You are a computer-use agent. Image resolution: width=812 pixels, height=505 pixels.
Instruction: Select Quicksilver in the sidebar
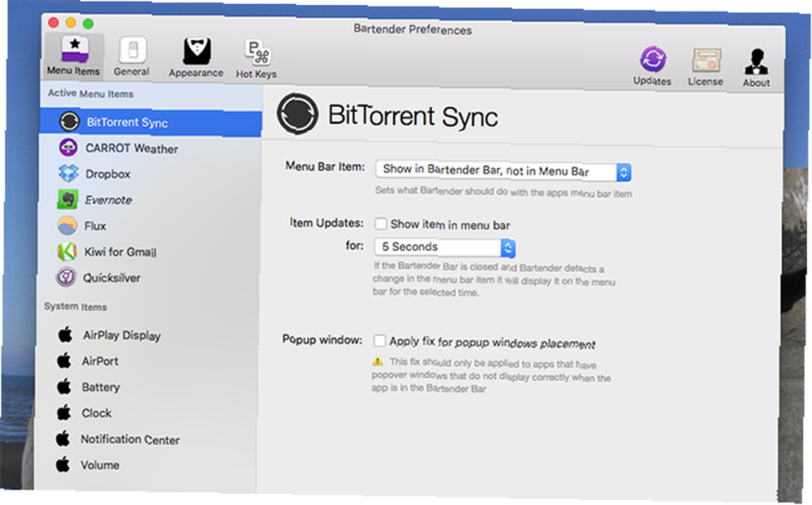click(148, 278)
